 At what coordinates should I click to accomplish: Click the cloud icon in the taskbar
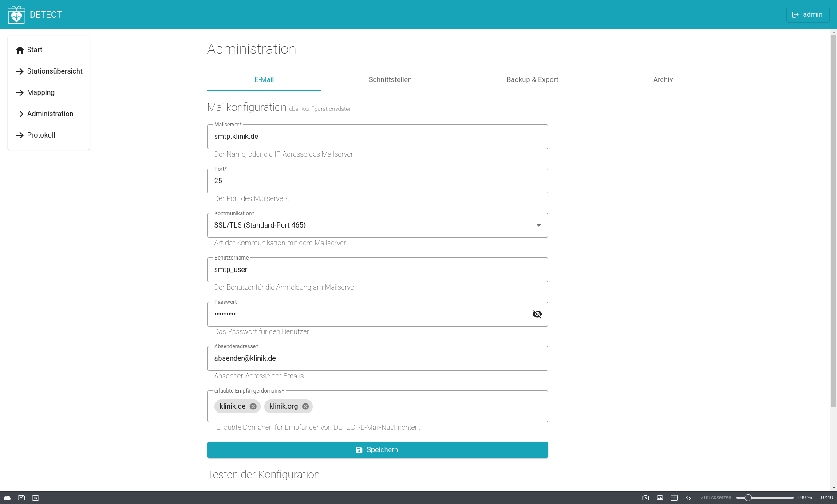point(8,497)
